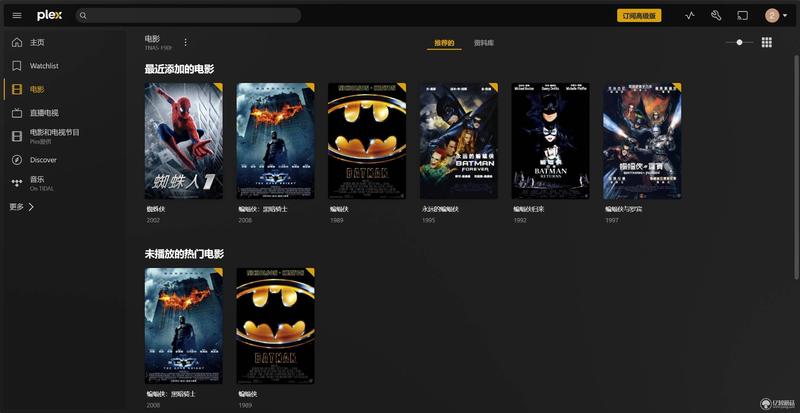Open 1989 Batman poster in 未播放的热门电影
The width and height of the screenshot is (800, 413).
(x=276, y=326)
